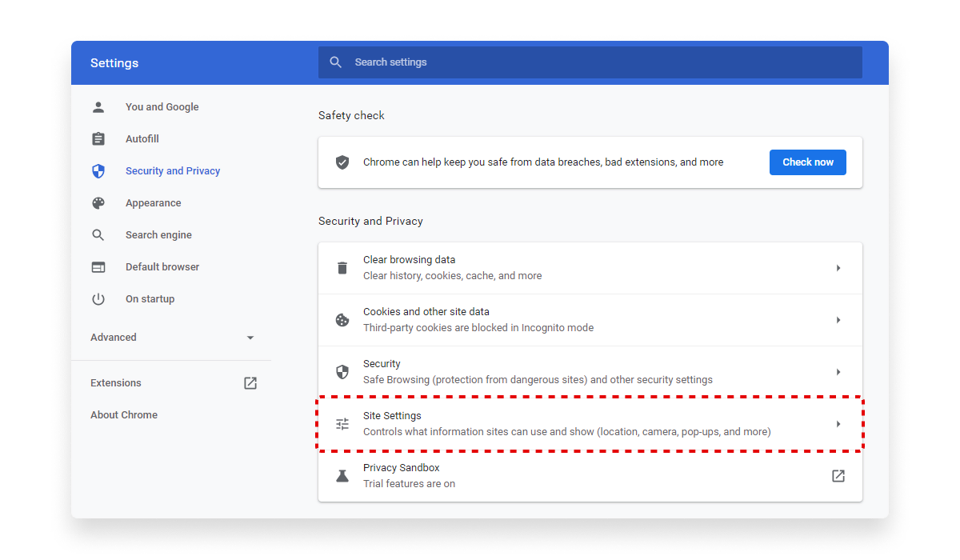Image resolution: width=960 pixels, height=560 pixels.
Task: Click the shield icon in the Security row
Action: 342,371
